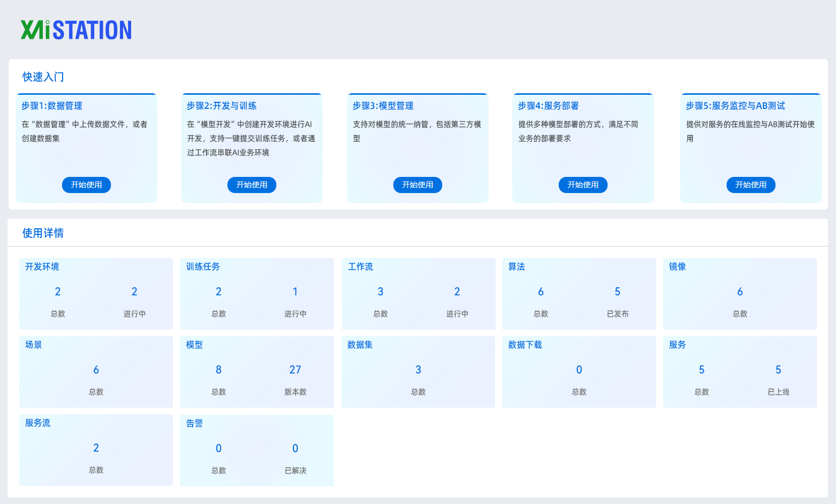Click 开始使用 for 步骤4:服务部署

[583, 185]
